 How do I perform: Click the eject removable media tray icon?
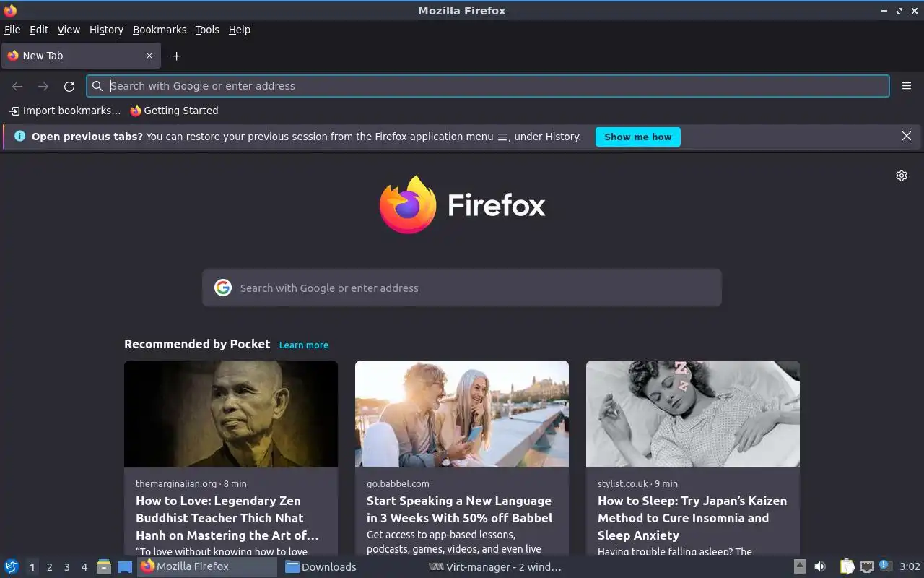point(800,566)
